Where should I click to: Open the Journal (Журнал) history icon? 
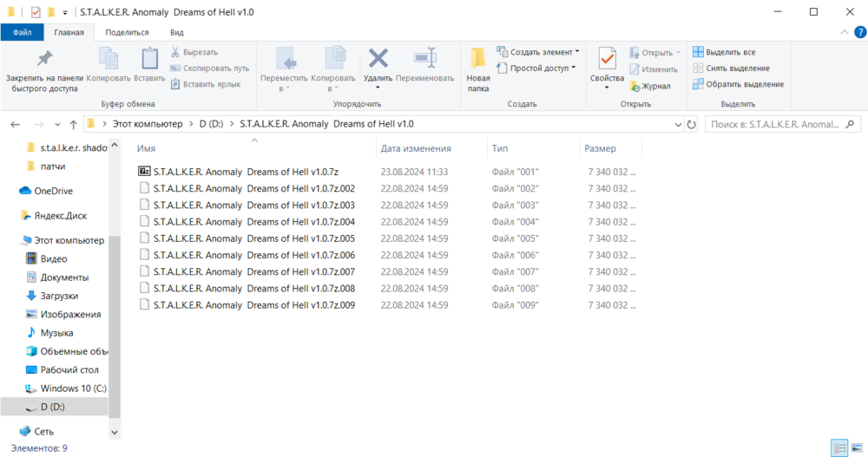[635, 86]
